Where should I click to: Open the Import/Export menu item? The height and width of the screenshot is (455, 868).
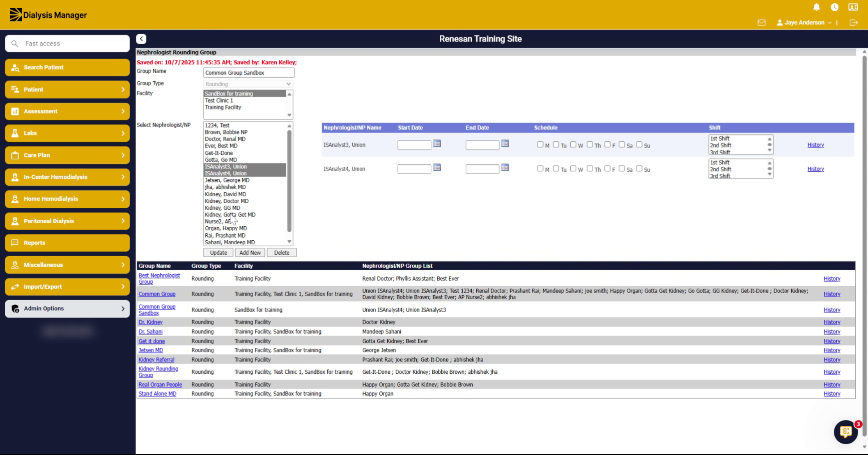tap(67, 287)
